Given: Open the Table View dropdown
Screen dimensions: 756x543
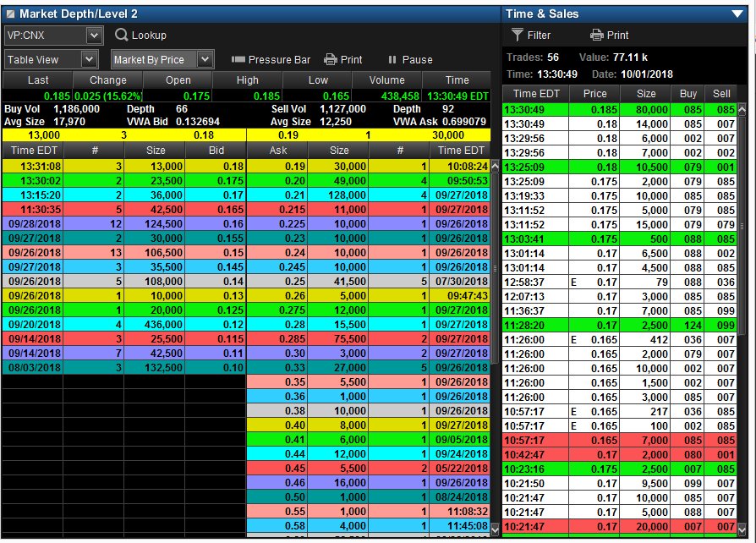Looking at the screenshot, I should (x=89, y=59).
